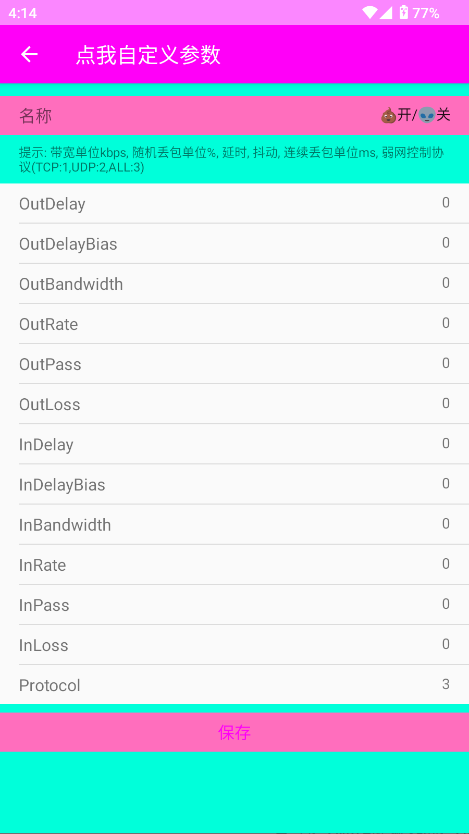Screen dimensions: 469x834
Task: Click the 点我自定义参数 title
Action: coord(148,55)
